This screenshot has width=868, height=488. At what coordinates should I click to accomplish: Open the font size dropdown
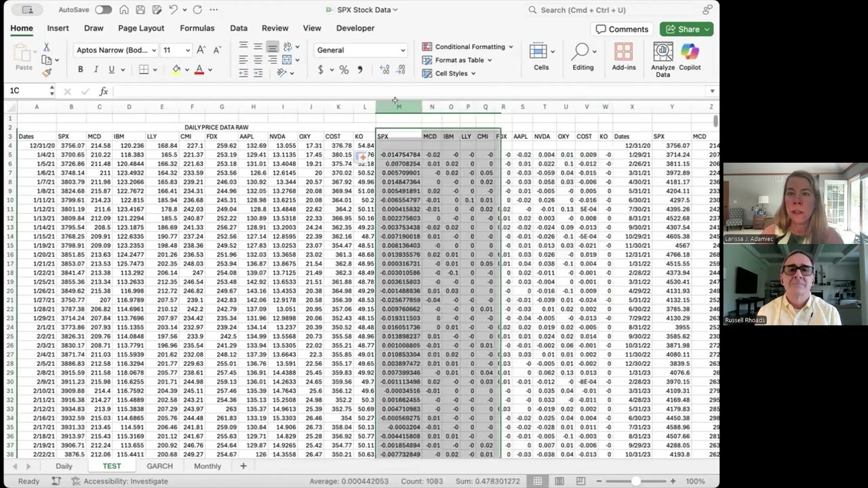[x=186, y=50]
